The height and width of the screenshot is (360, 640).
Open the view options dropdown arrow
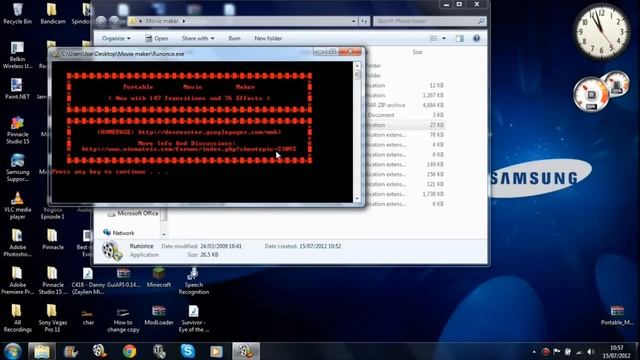444,38
